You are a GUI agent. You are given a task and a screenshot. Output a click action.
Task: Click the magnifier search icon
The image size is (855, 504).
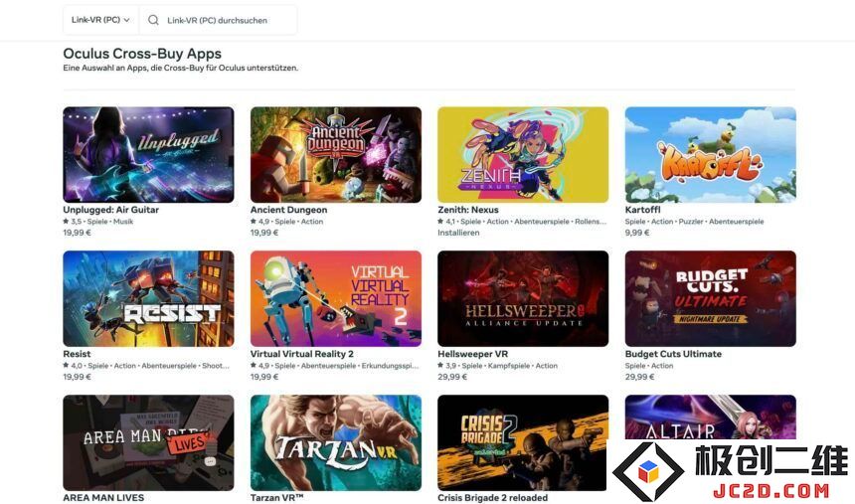(153, 20)
